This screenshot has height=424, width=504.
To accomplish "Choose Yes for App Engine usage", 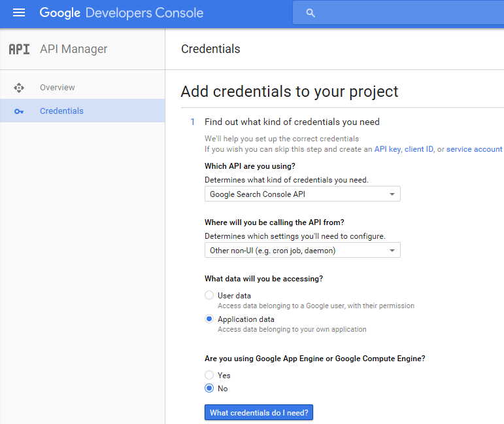I will point(209,375).
